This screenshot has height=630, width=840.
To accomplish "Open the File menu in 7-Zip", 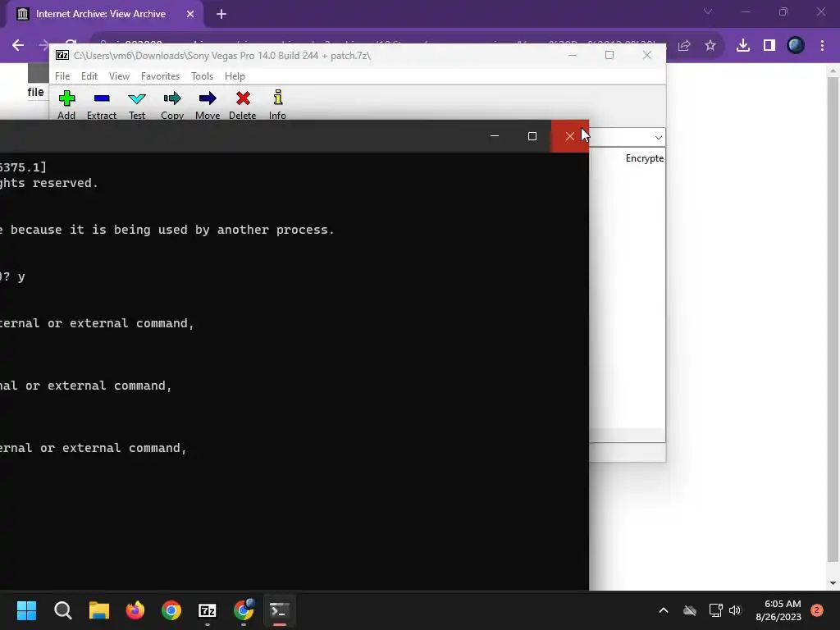I will point(62,76).
